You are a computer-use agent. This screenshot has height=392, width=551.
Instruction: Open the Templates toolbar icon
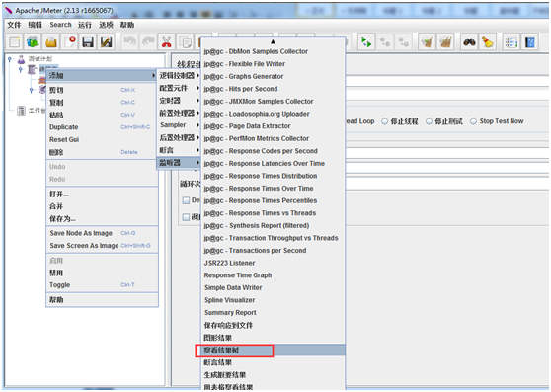tap(33, 42)
